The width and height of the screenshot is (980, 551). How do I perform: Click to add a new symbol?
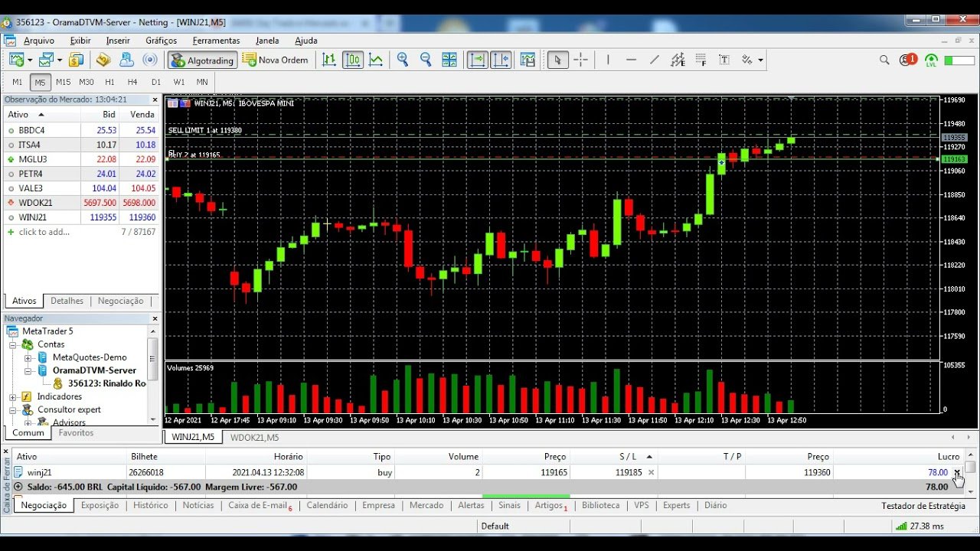point(44,232)
